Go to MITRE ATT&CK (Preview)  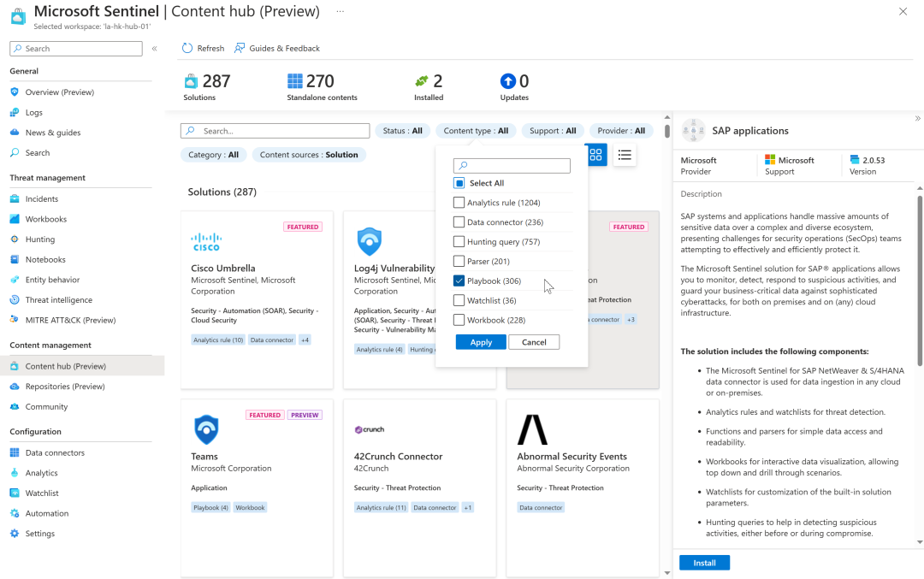point(70,320)
